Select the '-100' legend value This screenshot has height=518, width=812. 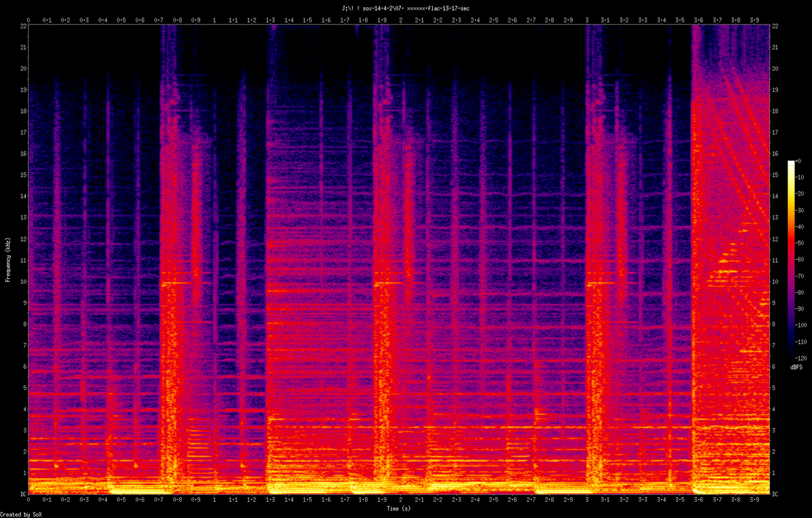coord(802,325)
